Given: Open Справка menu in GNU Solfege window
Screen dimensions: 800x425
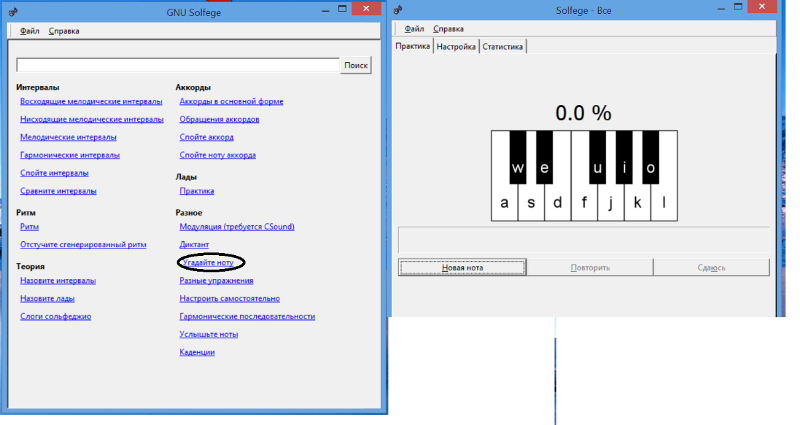Looking at the screenshot, I should [x=64, y=31].
